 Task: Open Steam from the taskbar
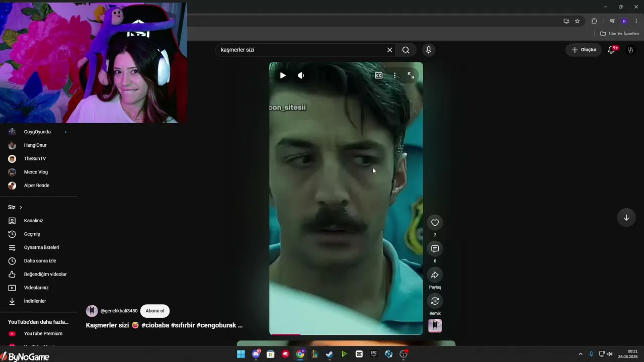[330, 354]
